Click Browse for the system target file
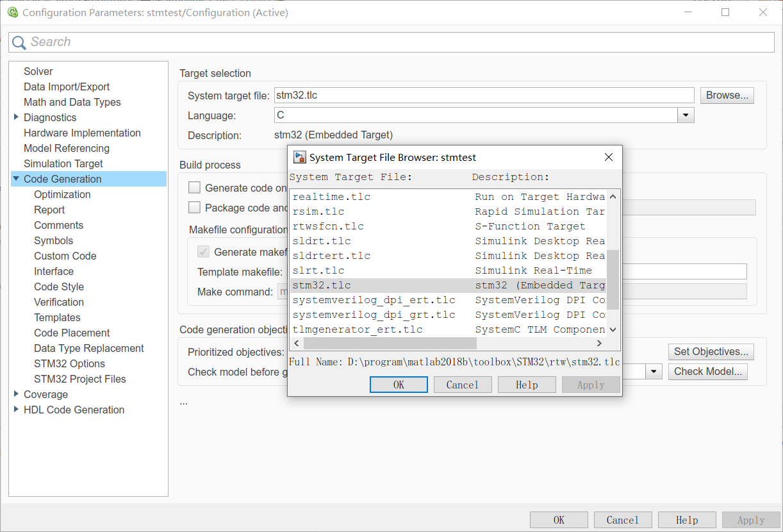Image resolution: width=783 pixels, height=532 pixels. (727, 94)
